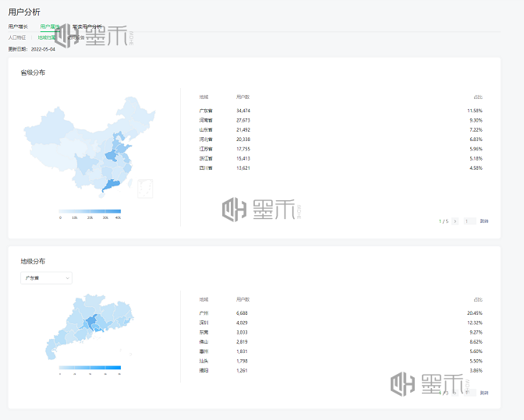
Task: Click Guangdong province on the China map
Action: coord(112,185)
